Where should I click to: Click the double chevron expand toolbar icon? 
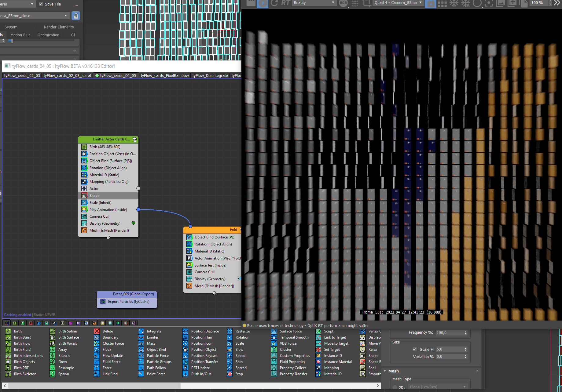point(557,3)
